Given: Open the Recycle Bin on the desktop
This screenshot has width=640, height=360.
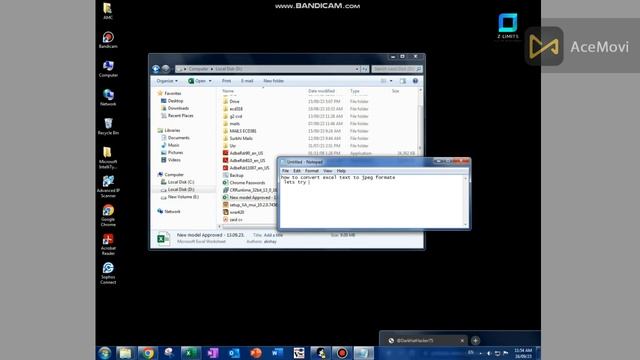Looking at the screenshot, I should (108, 127).
